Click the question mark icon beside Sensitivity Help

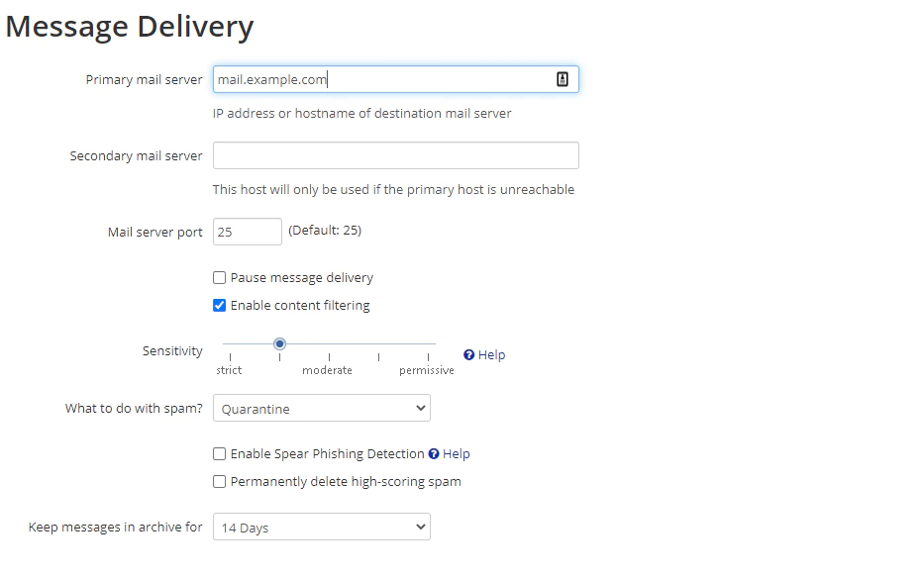(x=469, y=354)
